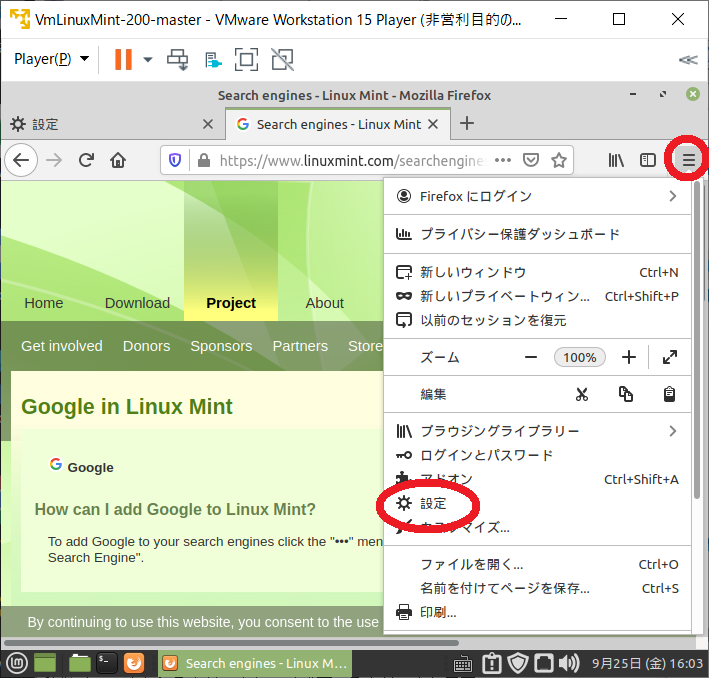Open the page actions three-dot menu
This screenshot has height=678, width=709.
coord(503,160)
